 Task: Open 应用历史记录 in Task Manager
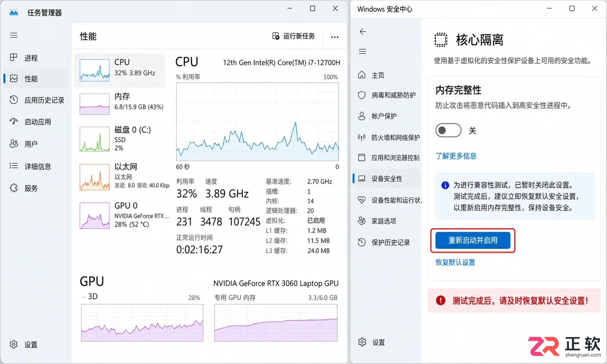coord(37,100)
